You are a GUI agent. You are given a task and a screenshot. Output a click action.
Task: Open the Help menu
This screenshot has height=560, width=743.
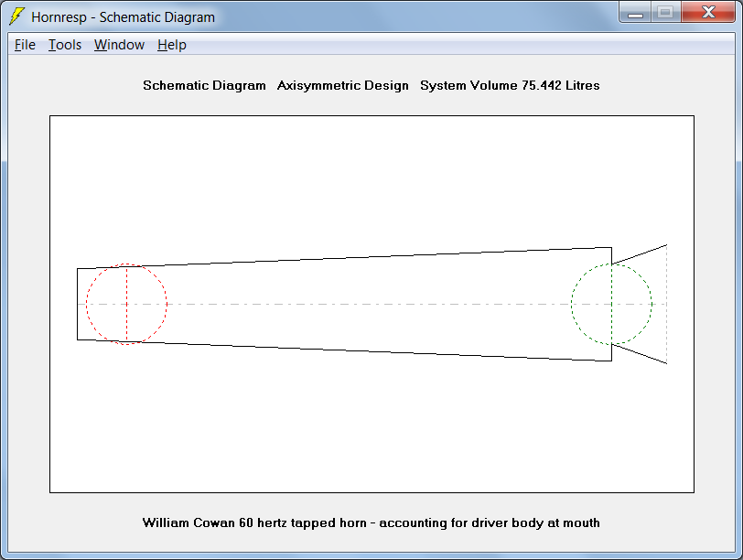(x=171, y=45)
